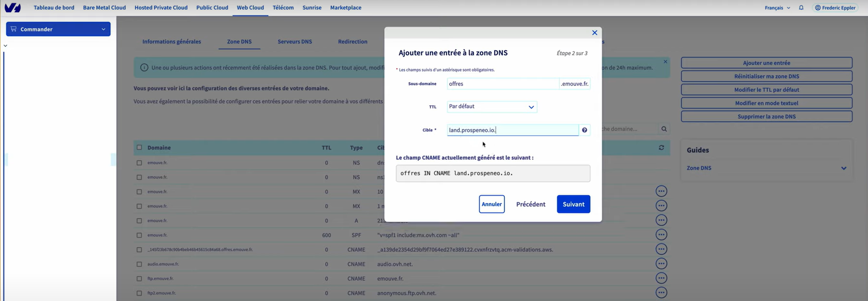868x301 pixels.
Task: Expand the Zone DNS guide
Action: coord(766,168)
